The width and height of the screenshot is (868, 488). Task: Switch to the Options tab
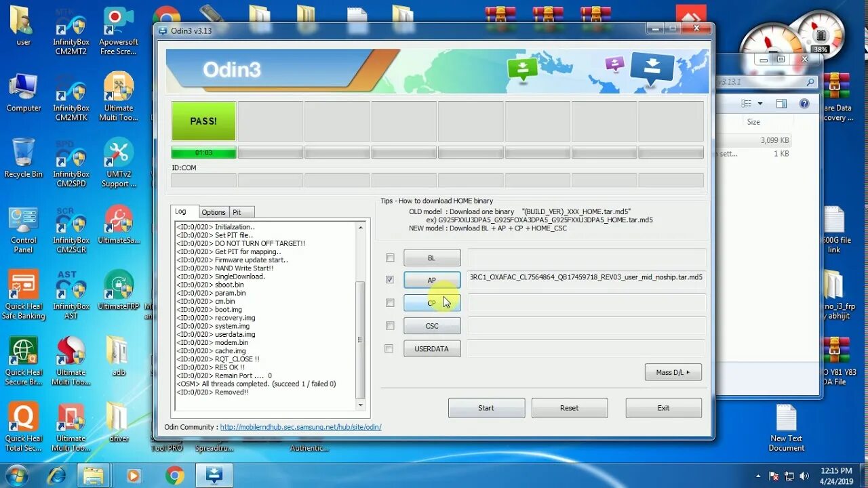pyautogui.click(x=214, y=212)
